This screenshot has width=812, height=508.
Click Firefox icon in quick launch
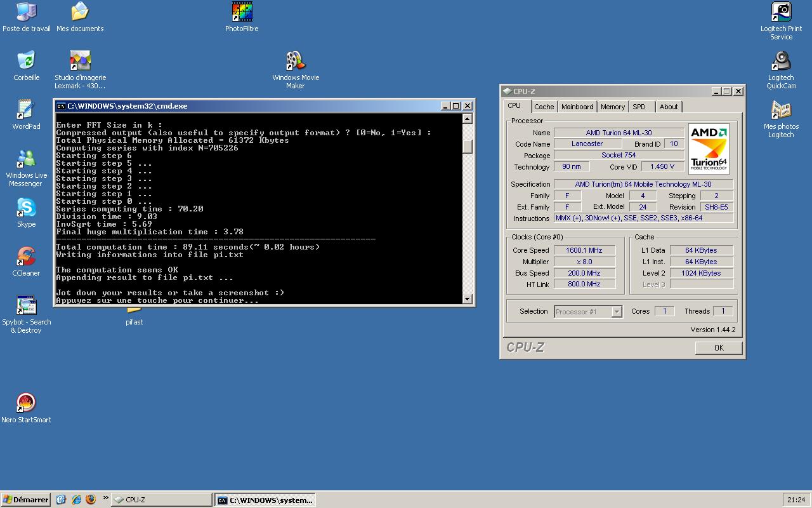coord(91,500)
